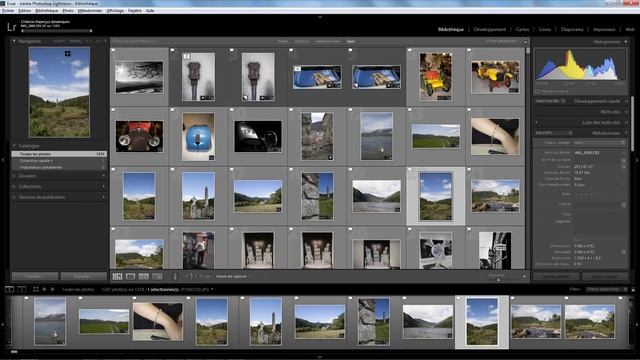
Task: Open the Affichage menu
Action: point(116,11)
